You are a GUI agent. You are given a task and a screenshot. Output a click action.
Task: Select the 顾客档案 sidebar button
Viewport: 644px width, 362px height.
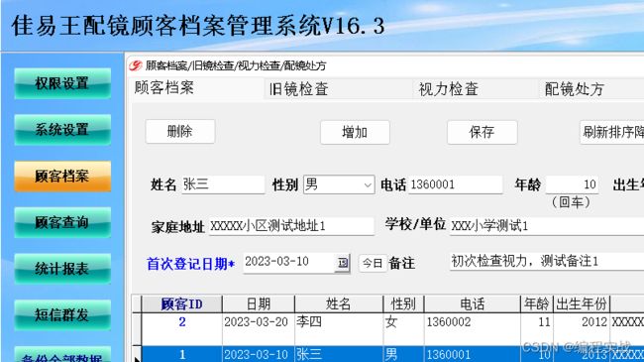point(62,177)
